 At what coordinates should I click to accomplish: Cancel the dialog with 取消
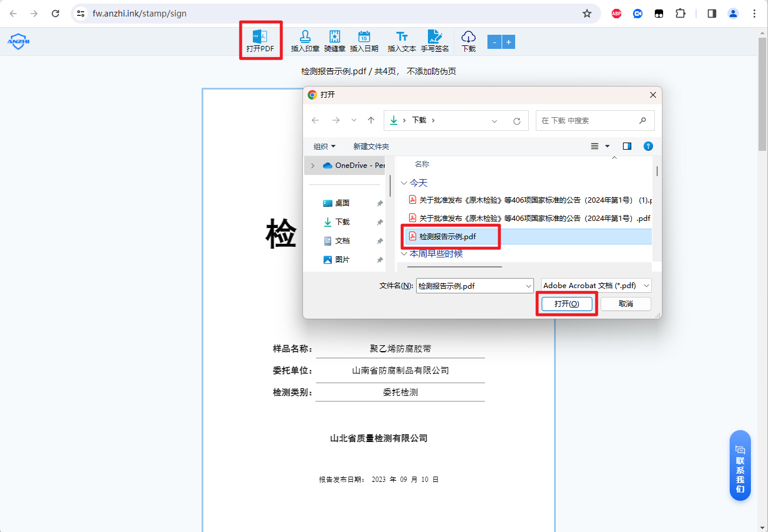click(x=625, y=303)
